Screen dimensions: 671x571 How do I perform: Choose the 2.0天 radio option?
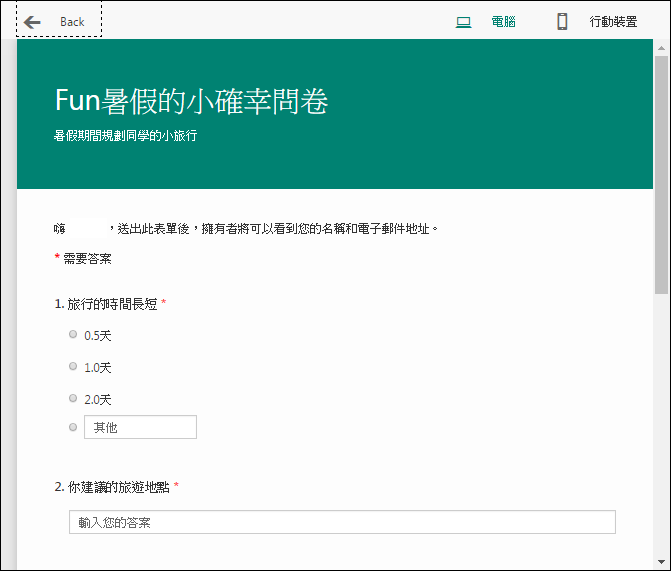tap(73, 399)
